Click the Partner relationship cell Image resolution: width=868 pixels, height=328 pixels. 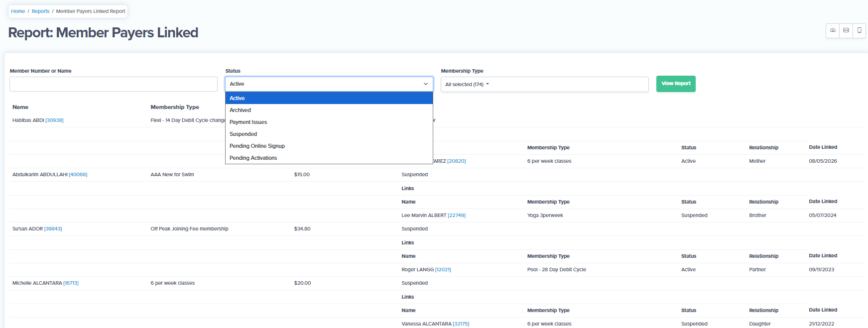[x=757, y=270]
